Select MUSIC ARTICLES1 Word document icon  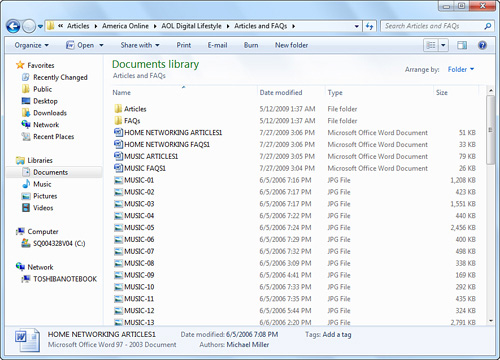tap(118, 156)
